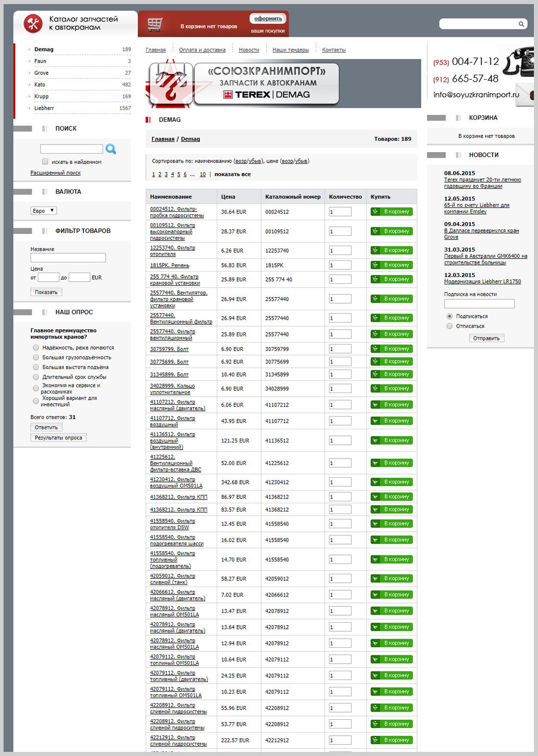Viewport: 538px width, 756px height.
Task: Select poll option 'Большая высота подъёма'
Action: [x=36, y=367]
